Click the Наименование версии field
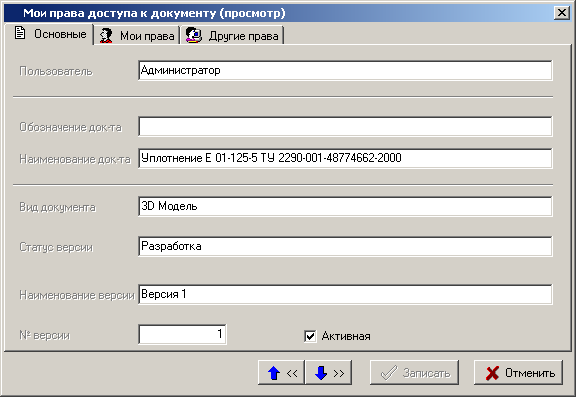Image resolution: width=576 pixels, height=397 pixels. point(345,294)
